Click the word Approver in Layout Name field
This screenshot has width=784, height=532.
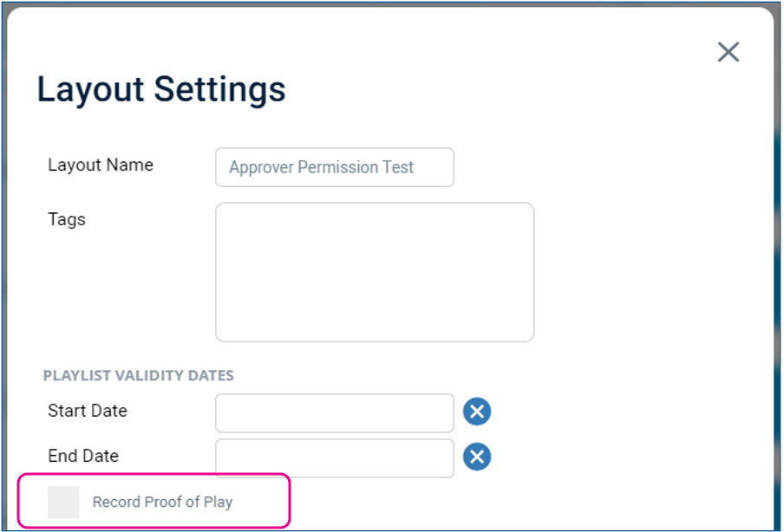[261, 167]
